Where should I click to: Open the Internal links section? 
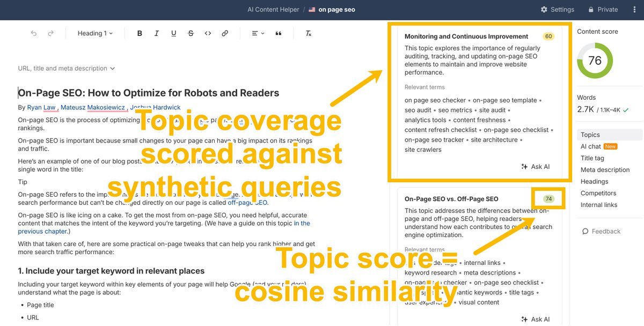click(599, 205)
